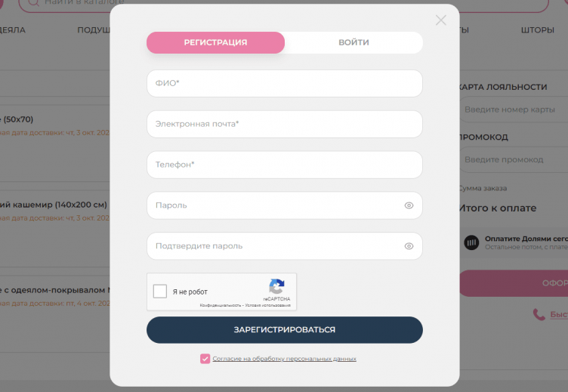This screenshot has height=392, width=568.
Task: Switch to the Регистрация tab
Action: [215, 42]
